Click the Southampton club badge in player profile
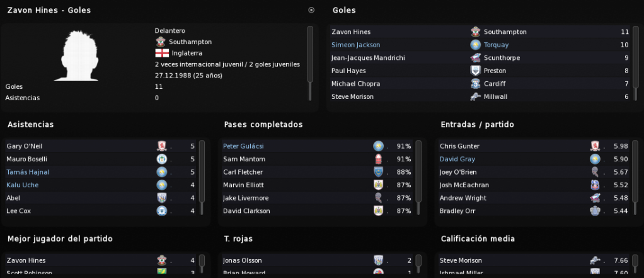 click(x=160, y=42)
